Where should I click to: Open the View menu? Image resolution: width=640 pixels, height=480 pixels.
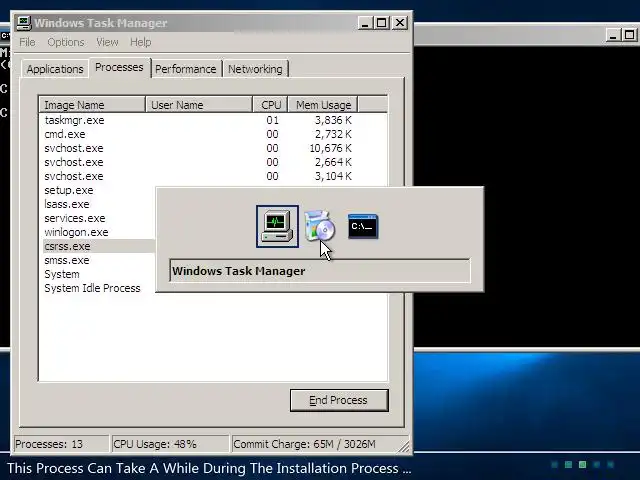[x=107, y=42]
